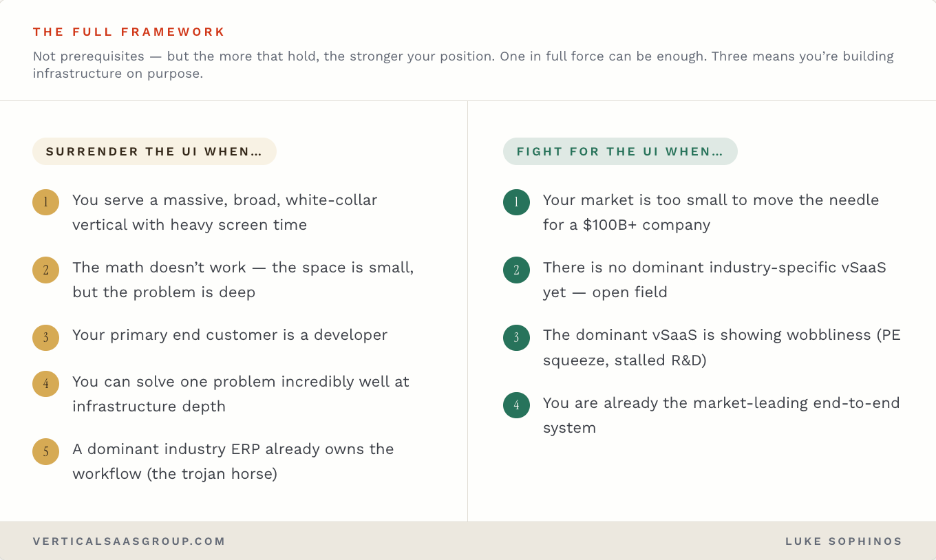Click the green number 3 circle badge

point(516,338)
